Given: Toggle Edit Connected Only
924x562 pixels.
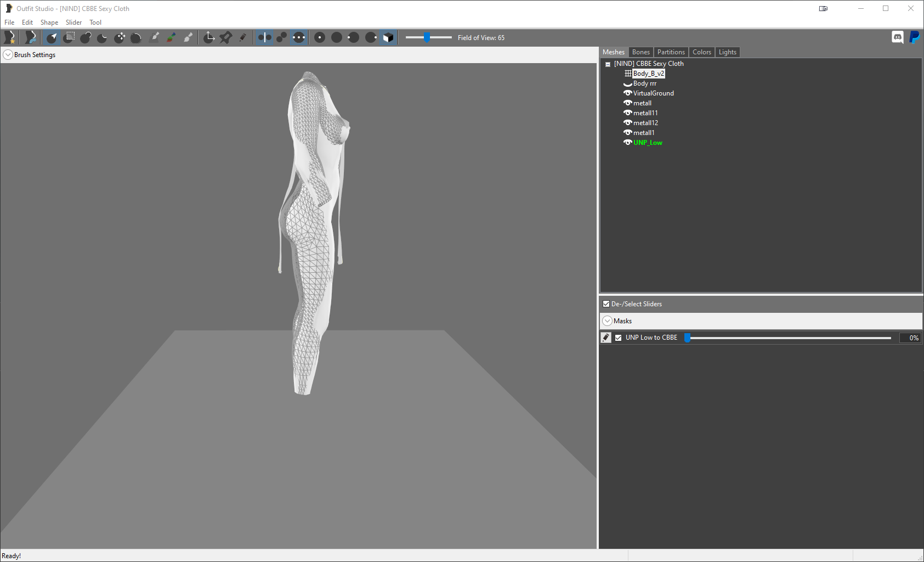Looking at the screenshot, I should pyautogui.click(x=281, y=37).
